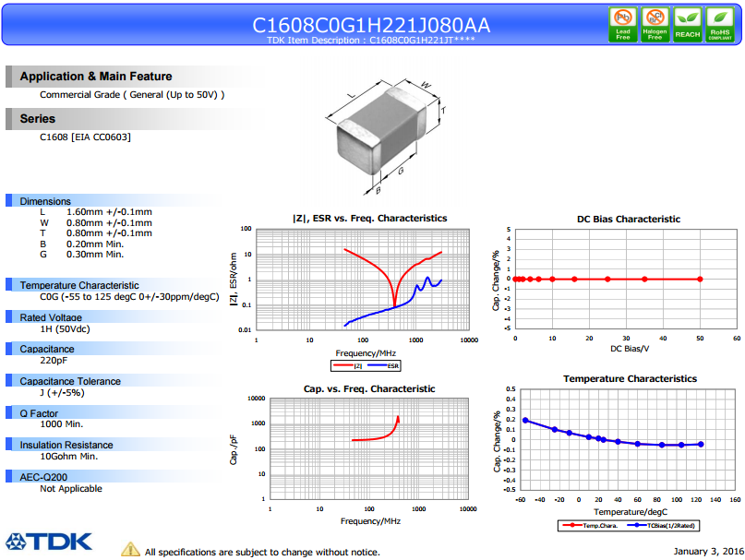This screenshot has width=745, height=560.
Task: Click the part number C1608C0G1H221J080AA title
Action: pyautogui.click(x=371, y=25)
